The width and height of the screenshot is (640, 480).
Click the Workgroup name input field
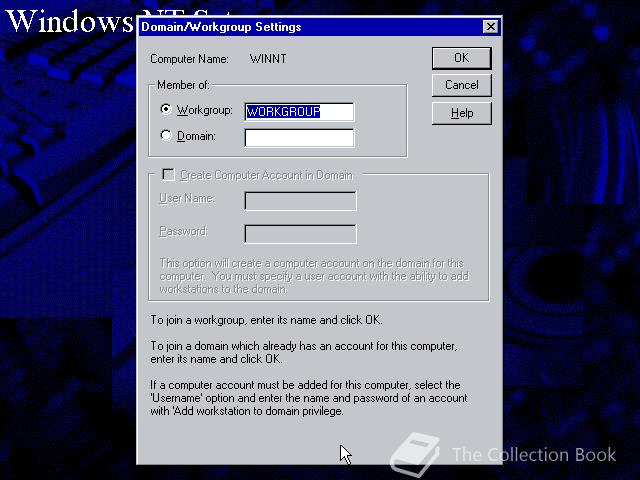299,112
